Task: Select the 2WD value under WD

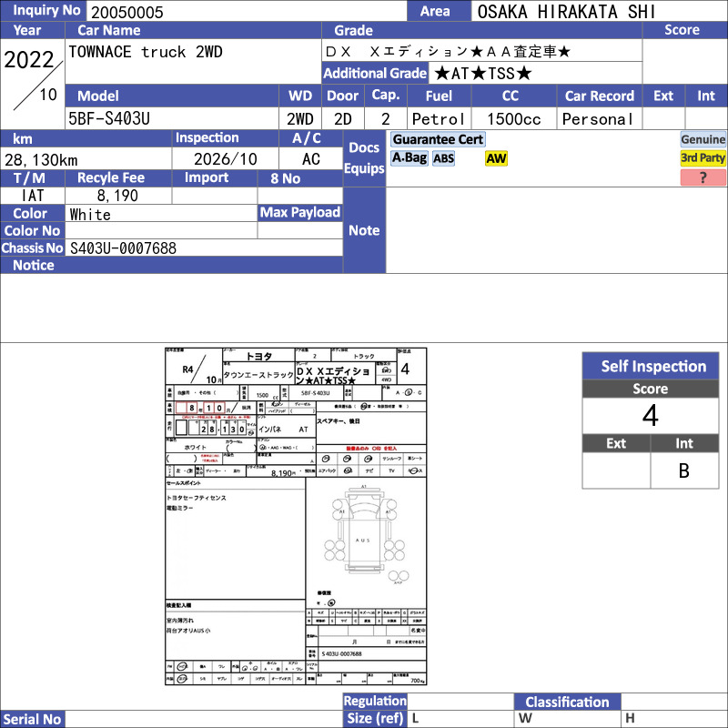Action: click(300, 119)
